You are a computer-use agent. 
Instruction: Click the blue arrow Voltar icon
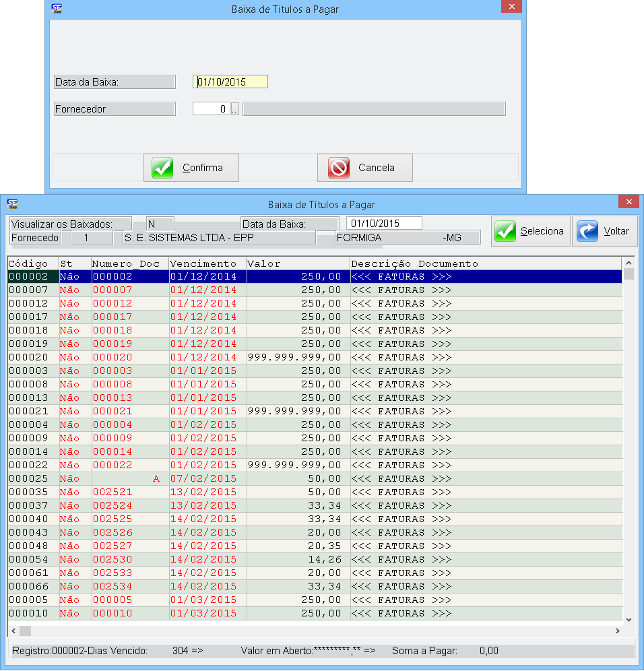587,231
